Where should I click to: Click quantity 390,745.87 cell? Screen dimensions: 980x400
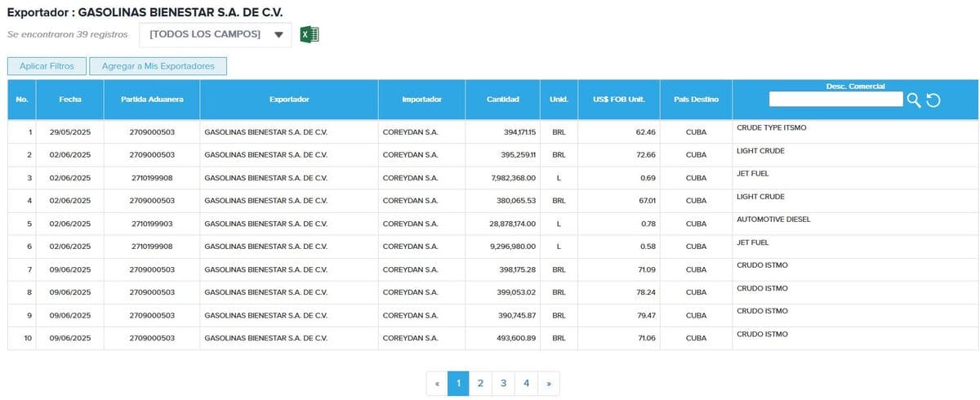[x=503, y=315]
